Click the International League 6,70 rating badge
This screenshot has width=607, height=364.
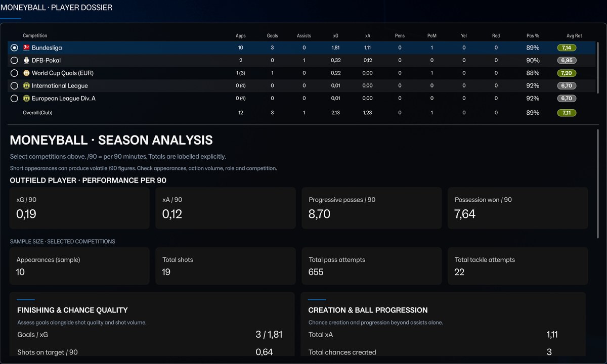coord(567,86)
